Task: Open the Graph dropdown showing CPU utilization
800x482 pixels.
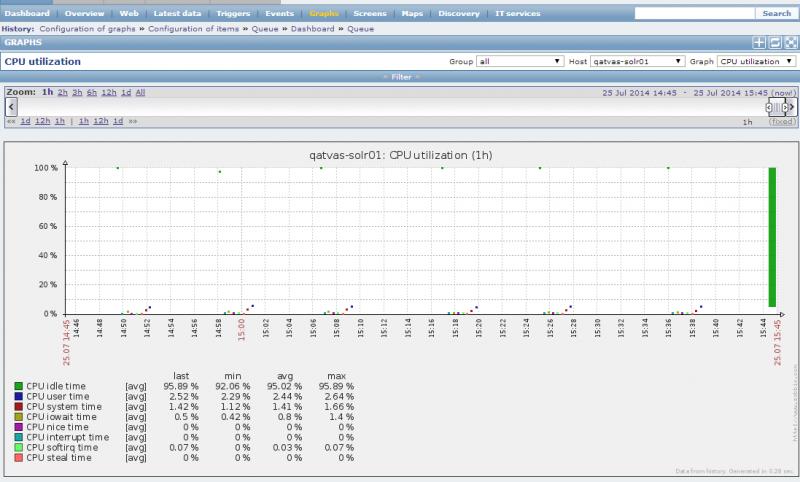Action: [x=757, y=61]
